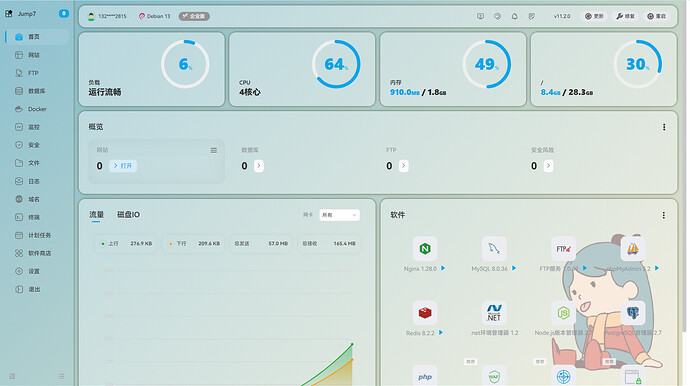Image resolution: width=690 pixels, height=386 pixels.
Task: Click the screen monitor icon in top bar
Action: [x=480, y=16]
